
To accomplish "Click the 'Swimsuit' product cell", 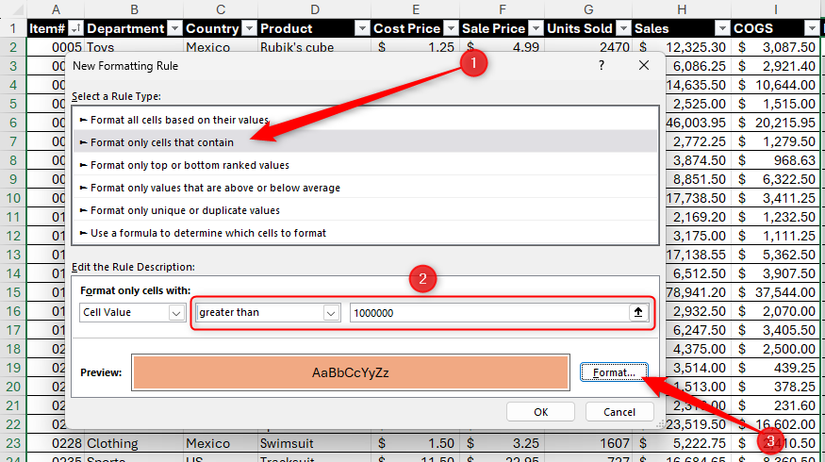I will pos(314,443).
